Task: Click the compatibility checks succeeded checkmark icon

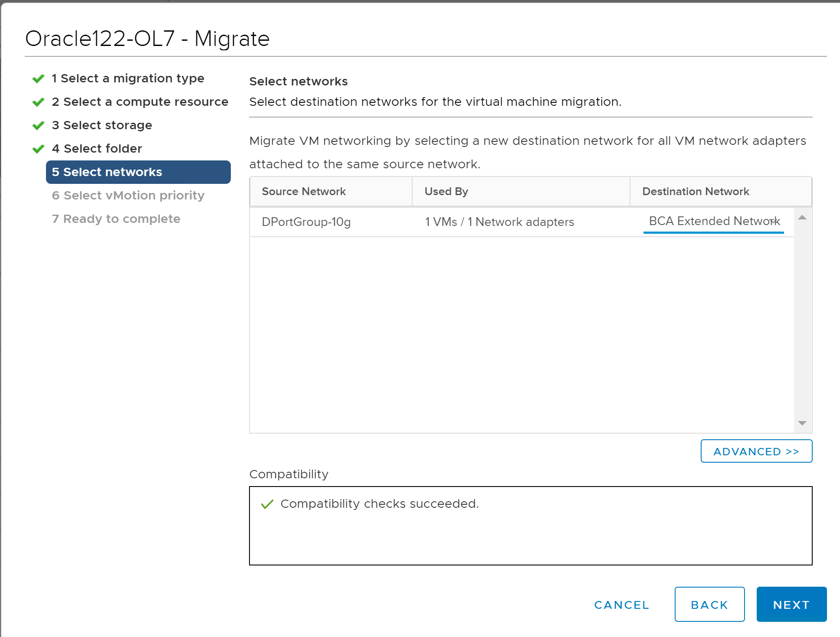Action: 267,504
